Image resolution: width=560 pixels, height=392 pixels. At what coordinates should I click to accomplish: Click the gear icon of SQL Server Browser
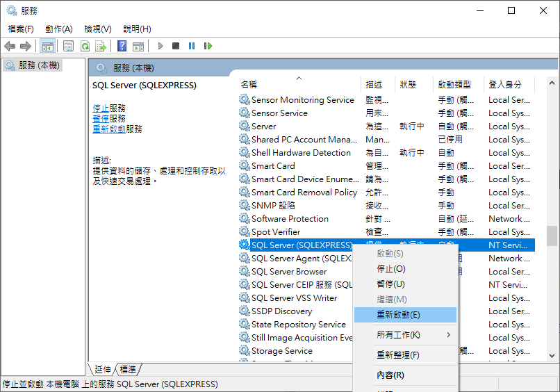[245, 271]
